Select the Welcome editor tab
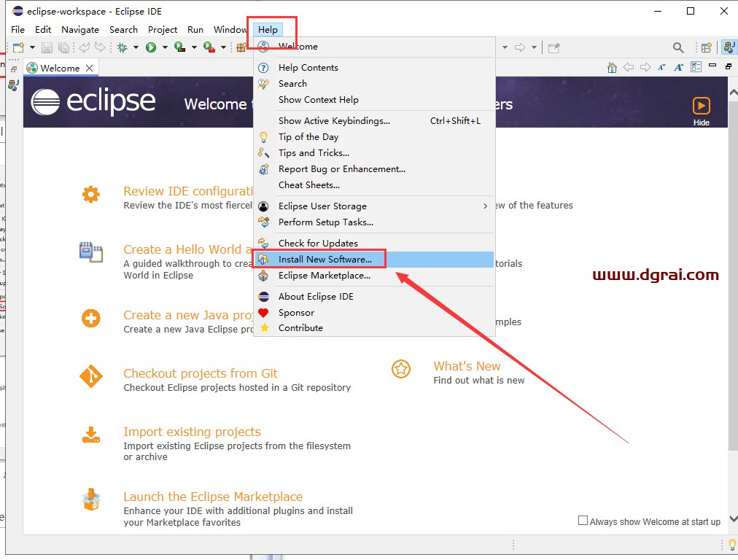This screenshot has height=560, width=738. click(x=60, y=69)
